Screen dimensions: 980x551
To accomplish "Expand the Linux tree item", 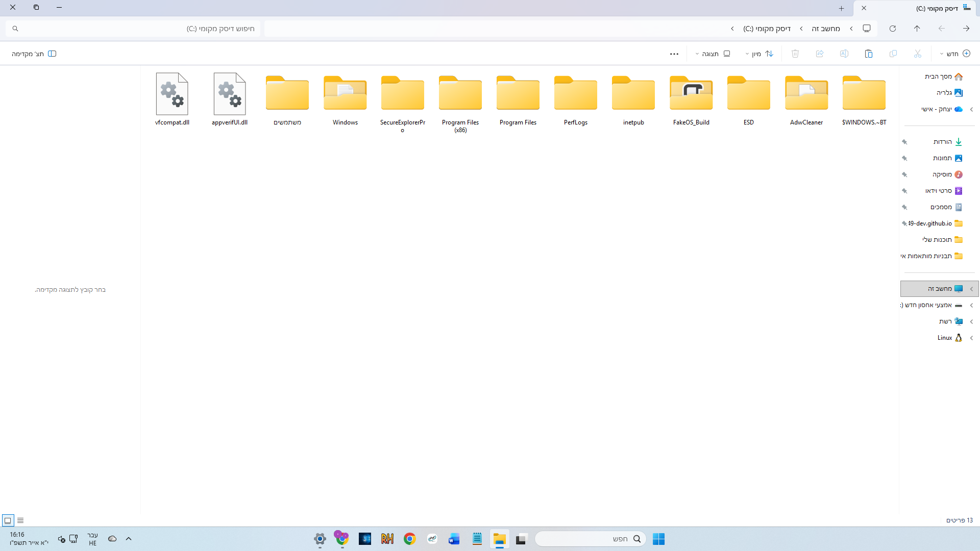I will pos(971,338).
